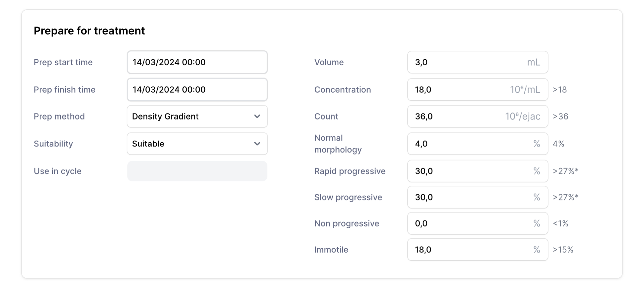644x290 pixels.
Task: Click the >15% reference beside Immotile
Action: coord(563,250)
